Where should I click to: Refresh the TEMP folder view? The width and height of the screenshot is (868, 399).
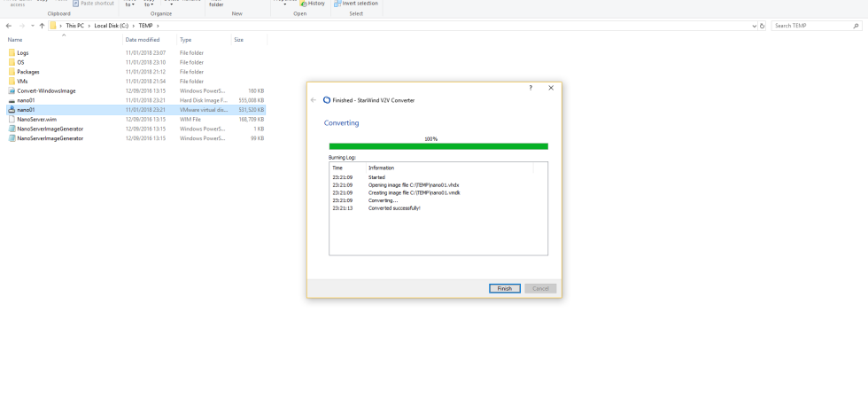[762, 26]
